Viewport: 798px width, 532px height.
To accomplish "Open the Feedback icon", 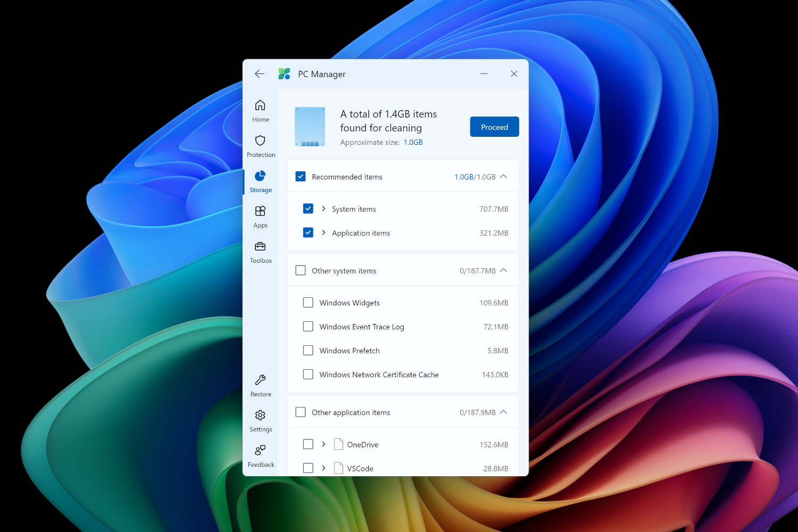I will (260, 451).
